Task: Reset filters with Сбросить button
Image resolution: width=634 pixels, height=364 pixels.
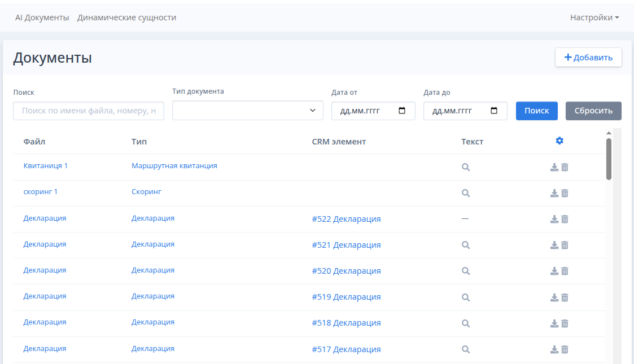Action: click(593, 111)
